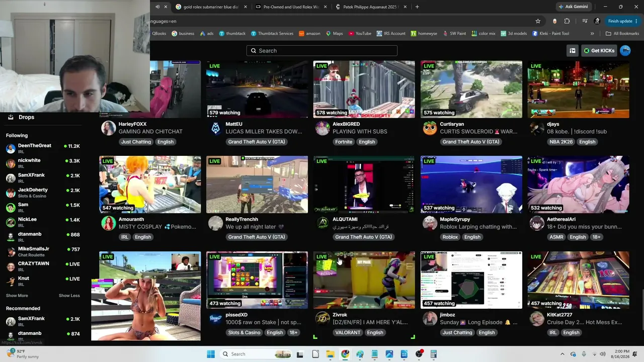Open the Chrome extensions puzzle icon
The height and width of the screenshot is (362, 644).
567,21
